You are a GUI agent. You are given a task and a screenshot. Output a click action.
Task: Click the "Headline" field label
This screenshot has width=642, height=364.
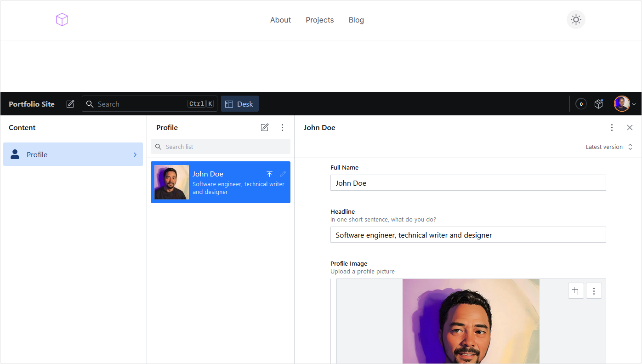[343, 211]
